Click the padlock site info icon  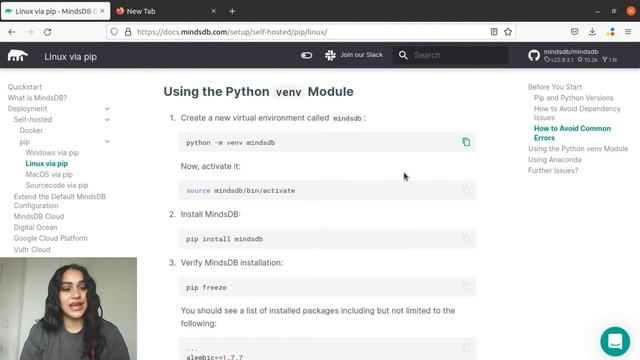pos(128,32)
